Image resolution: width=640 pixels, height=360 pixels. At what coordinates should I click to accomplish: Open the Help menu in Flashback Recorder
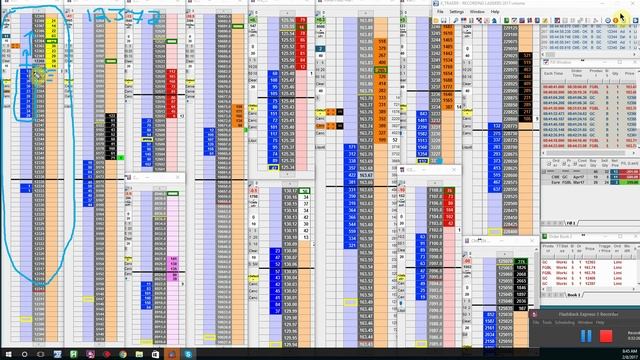coord(600,322)
